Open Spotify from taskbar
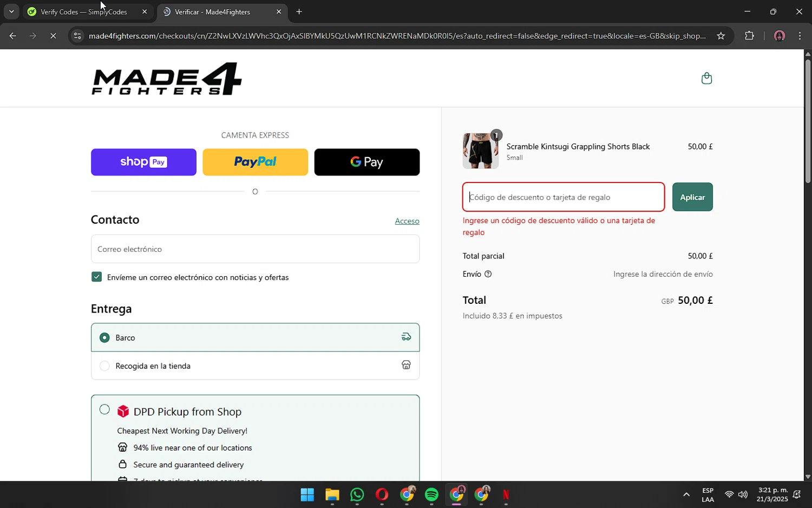This screenshot has height=508, width=812. [431, 494]
